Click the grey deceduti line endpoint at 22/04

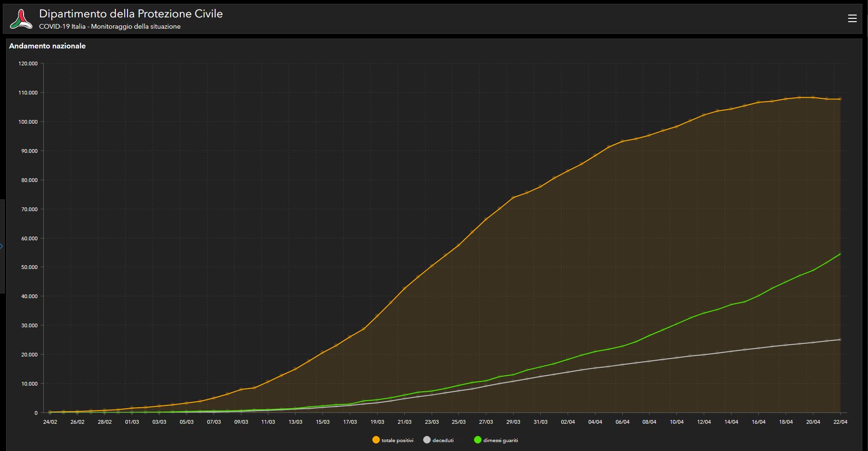coord(840,340)
